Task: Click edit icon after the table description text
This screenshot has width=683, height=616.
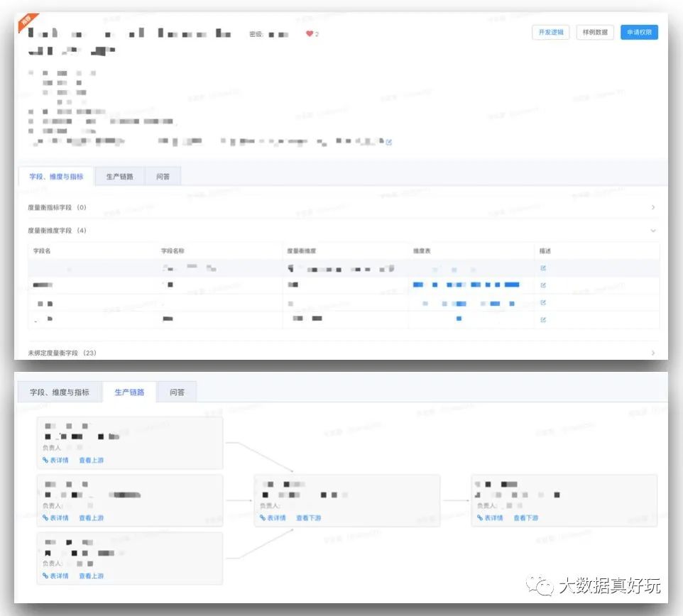Action: tap(388, 143)
